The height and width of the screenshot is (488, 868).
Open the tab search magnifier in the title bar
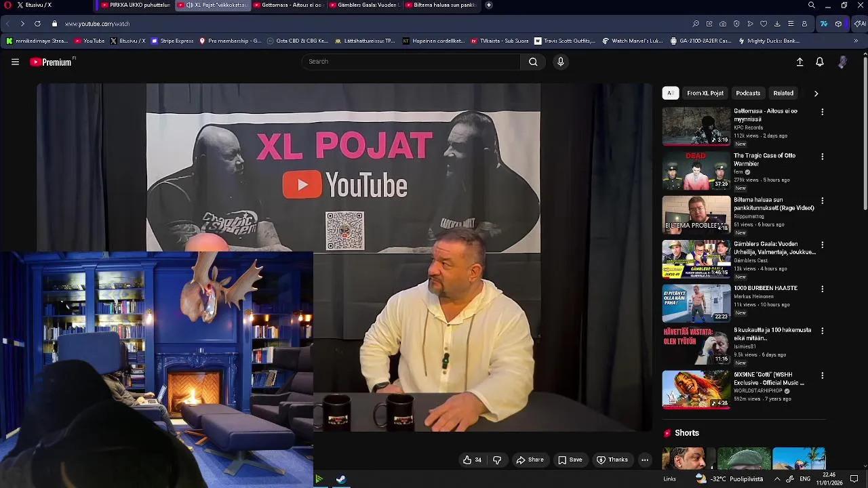(812, 5)
